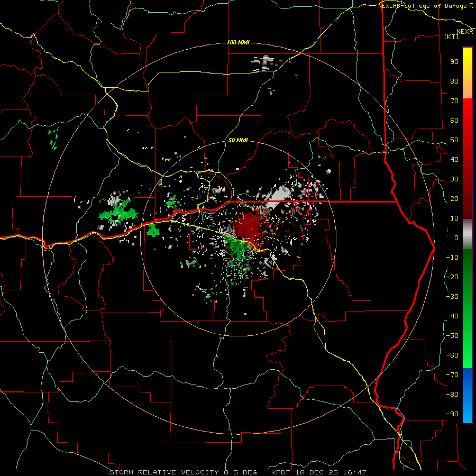Viewport: 476px width, 476px height.
Task: Click the 0 knot scale label
Action: tap(456, 237)
